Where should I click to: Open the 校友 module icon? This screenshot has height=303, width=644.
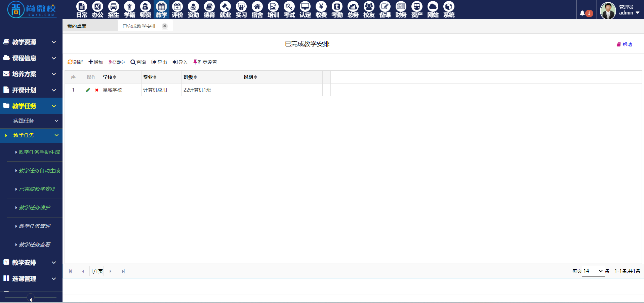[x=369, y=9]
